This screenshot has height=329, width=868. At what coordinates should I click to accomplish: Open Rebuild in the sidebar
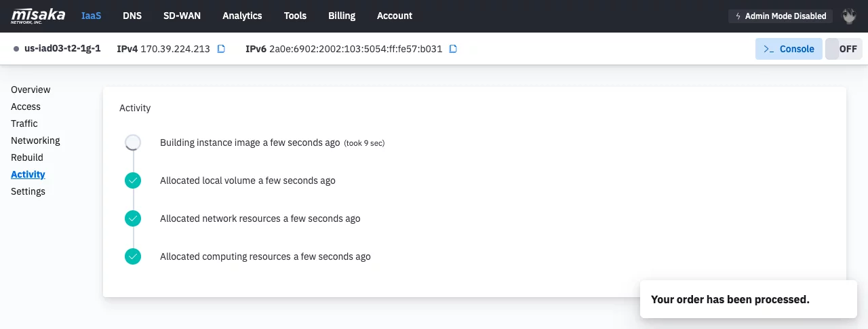[27, 157]
